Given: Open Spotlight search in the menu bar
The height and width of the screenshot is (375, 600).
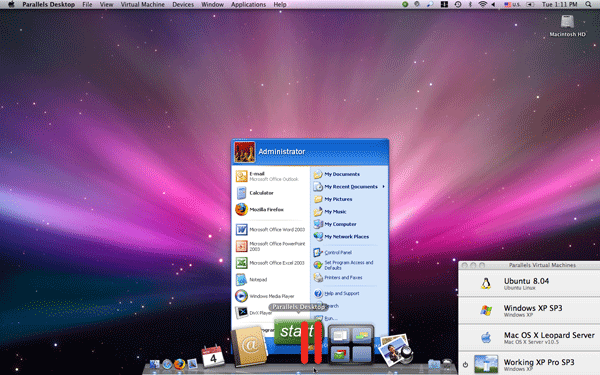Looking at the screenshot, I should point(588,4).
